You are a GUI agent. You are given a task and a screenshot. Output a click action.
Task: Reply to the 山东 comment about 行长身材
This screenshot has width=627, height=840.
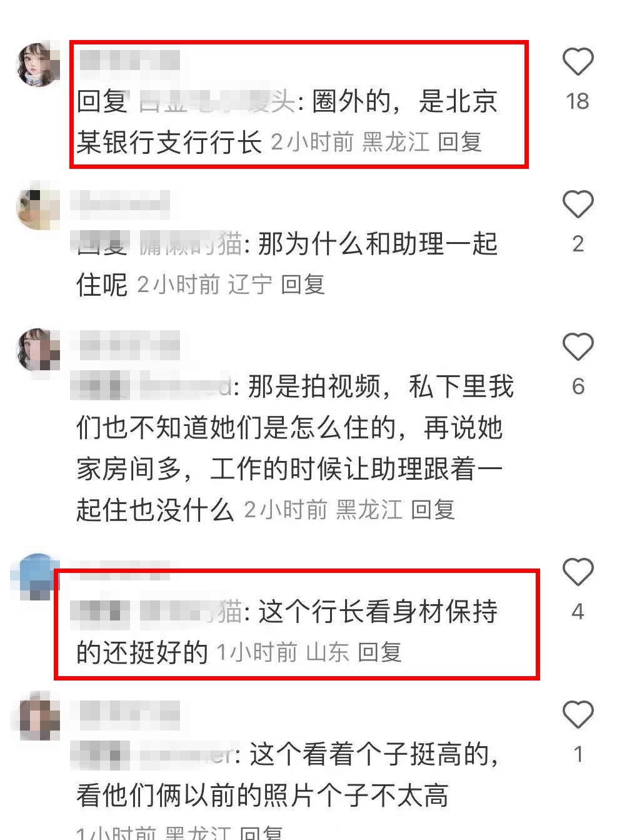(379, 653)
